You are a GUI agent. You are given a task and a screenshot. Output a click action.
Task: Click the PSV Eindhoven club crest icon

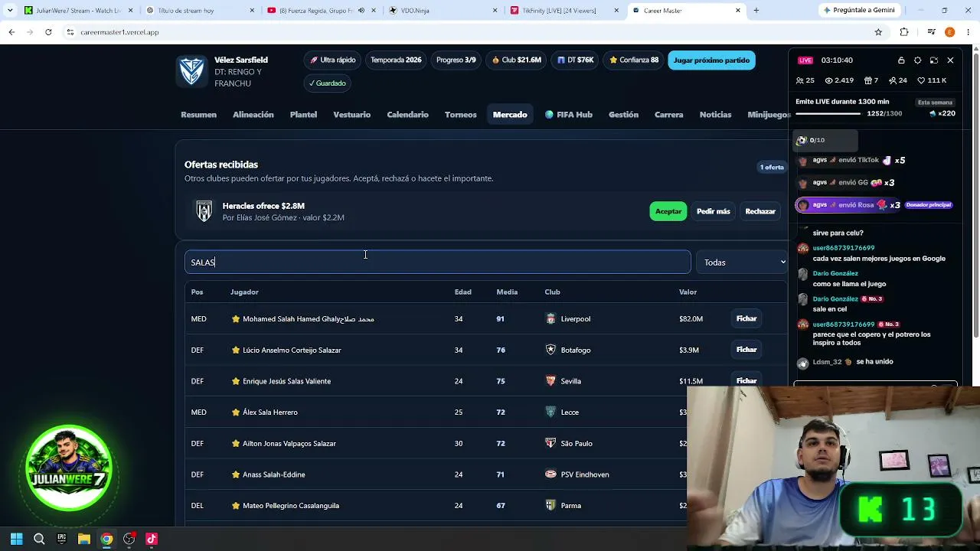[550, 474]
